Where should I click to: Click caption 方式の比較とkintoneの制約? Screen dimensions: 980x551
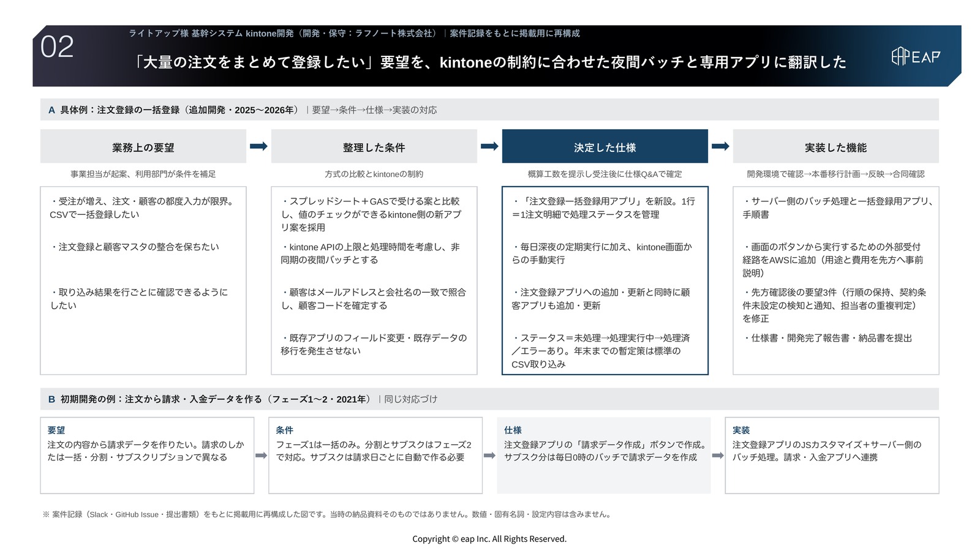[x=374, y=174]
